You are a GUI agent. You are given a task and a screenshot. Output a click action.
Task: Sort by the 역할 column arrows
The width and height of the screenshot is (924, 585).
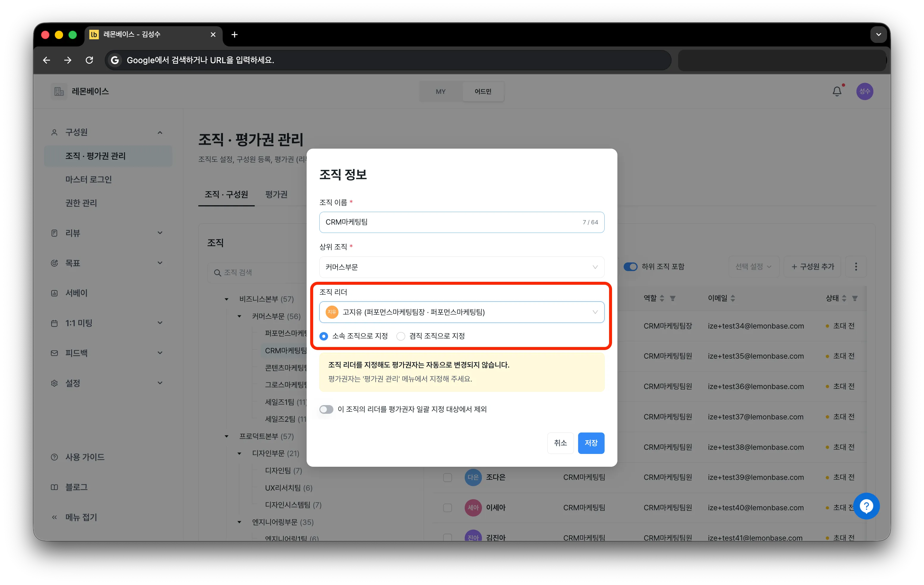coord(662,298)
